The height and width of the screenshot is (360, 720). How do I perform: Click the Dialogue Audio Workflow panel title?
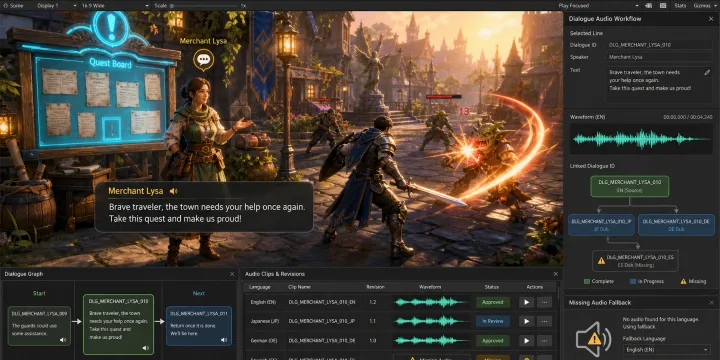[x=605, y=19]
